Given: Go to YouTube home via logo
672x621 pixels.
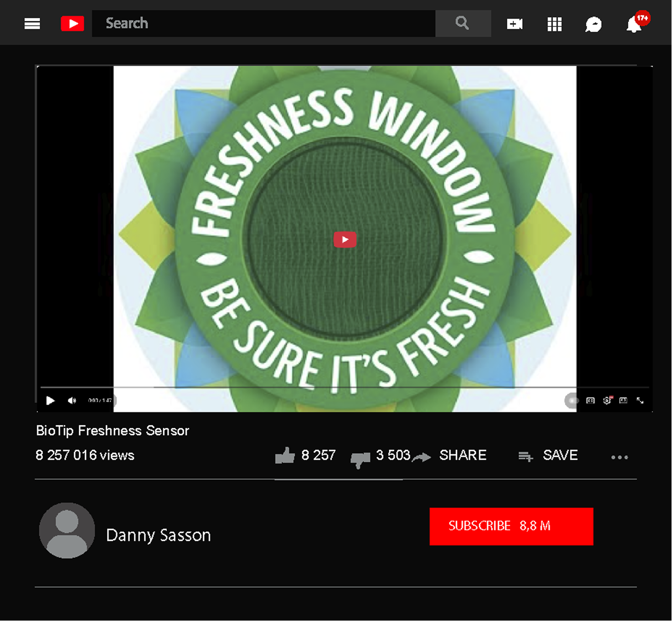Looking at the screenshot, I should click(73, 23).
